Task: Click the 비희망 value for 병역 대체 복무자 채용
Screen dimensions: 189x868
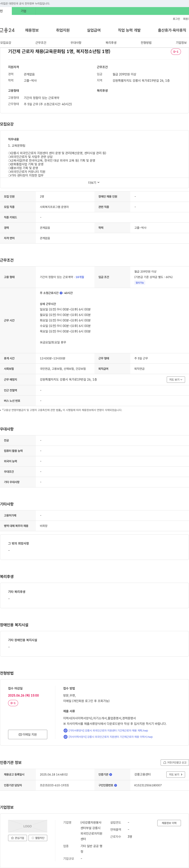Action: pyautogui.click(x=44, y=526)
